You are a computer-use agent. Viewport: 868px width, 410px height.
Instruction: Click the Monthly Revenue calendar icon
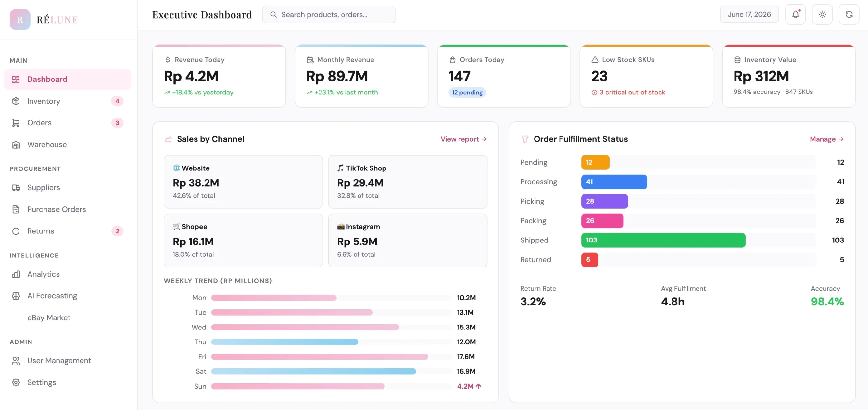pos(310,60)
